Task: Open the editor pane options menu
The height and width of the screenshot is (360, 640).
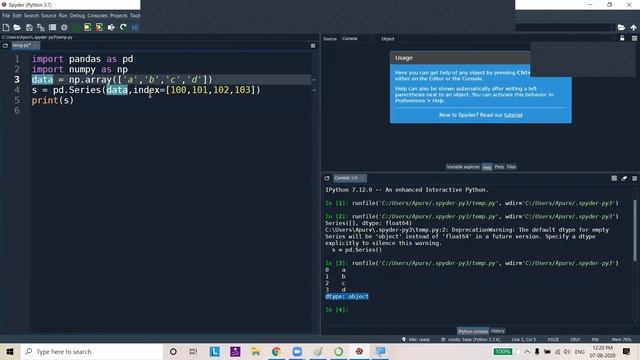Action: point(313,46)
